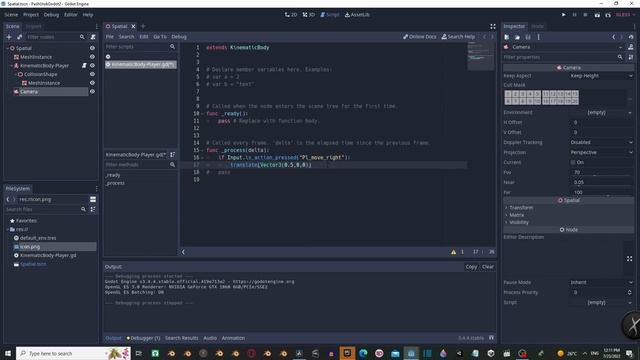Screen dimensions: 640x360
Task: Toggle Camera node visibility eye
Action: click(x=92, y=91)
